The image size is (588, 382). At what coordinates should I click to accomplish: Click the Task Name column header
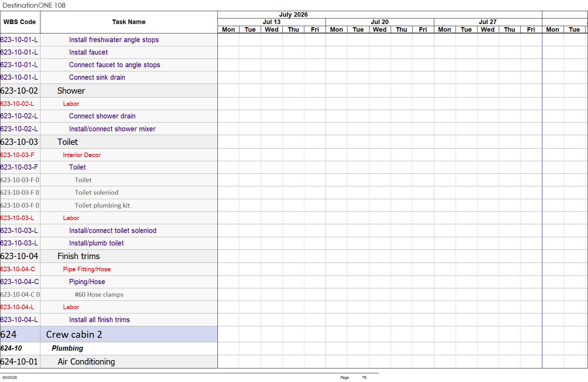tap(129, 22)
